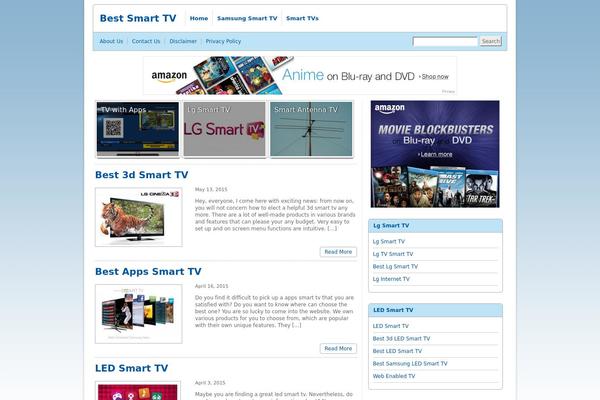Open Samsung Smart TV menu item
This screenshot has height=400, width=600.
click(247, 18)
